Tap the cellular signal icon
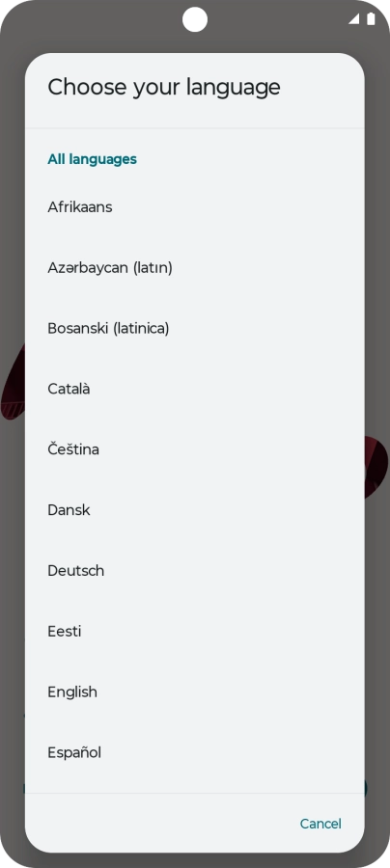The image size is (390, 868). [354, 19]
